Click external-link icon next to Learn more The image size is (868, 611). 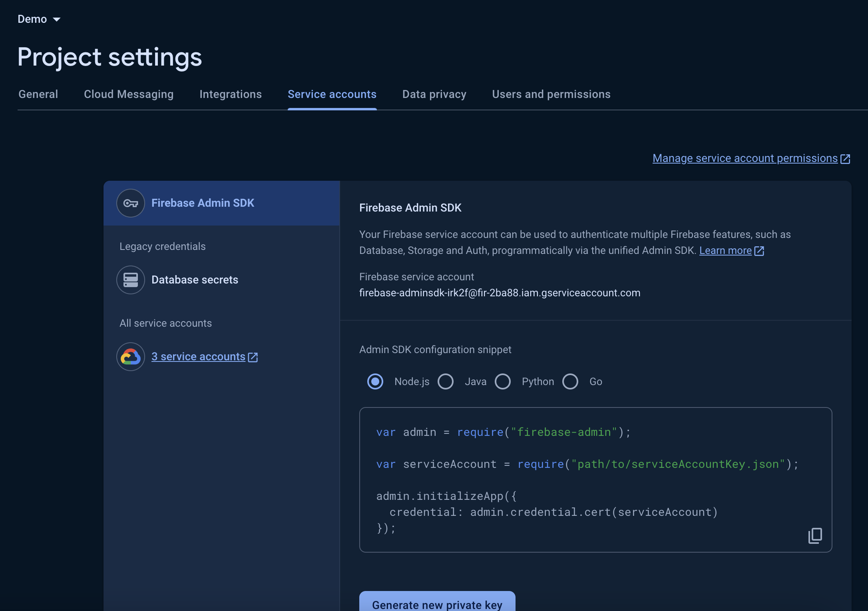[759, 251]
